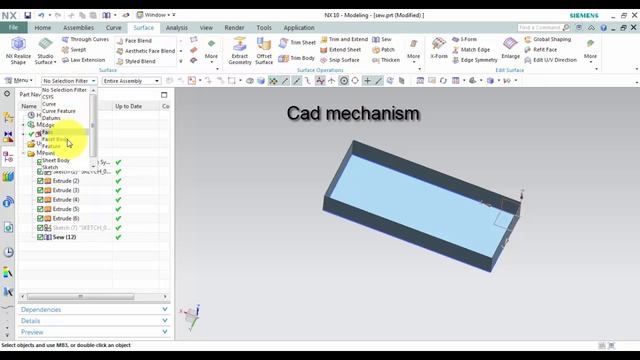Select the I-Form tool
Viewport: 640px width, 360px height.
click(464, 39)
